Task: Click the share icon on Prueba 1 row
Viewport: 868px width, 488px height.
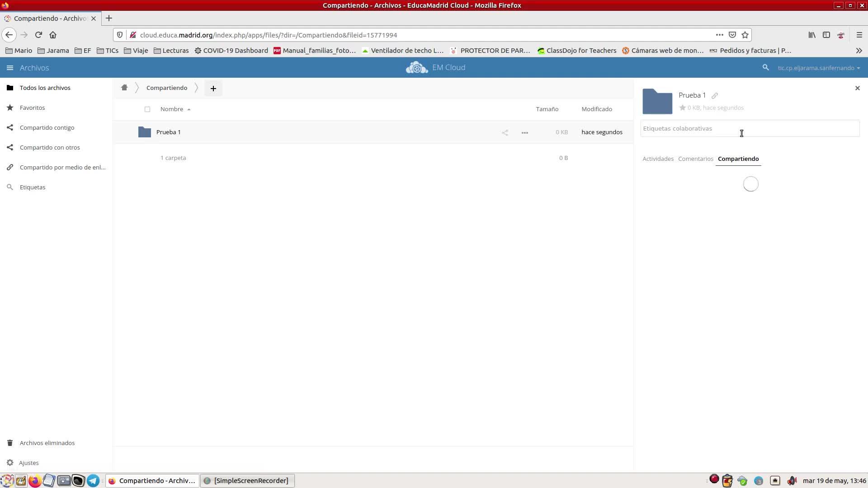Action: coord(505,132)
